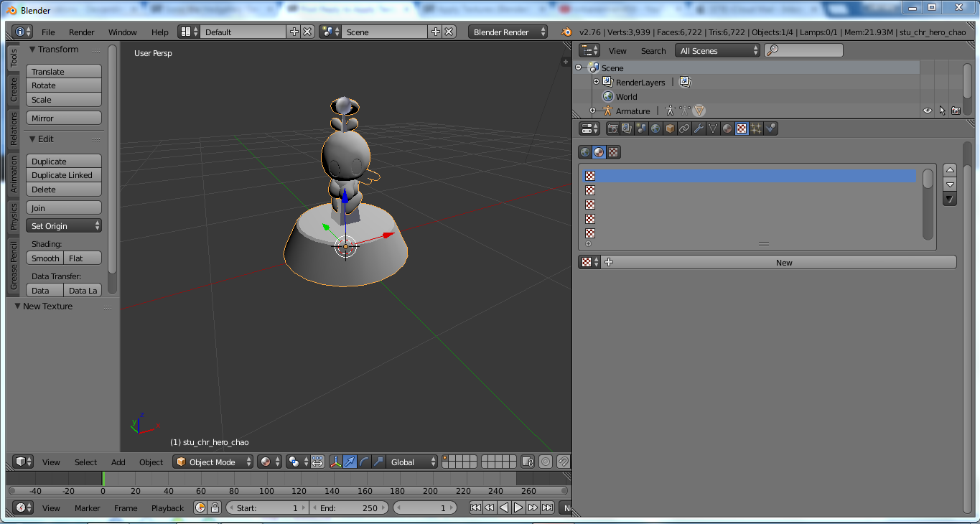Screen dimensions: 980x524
Task: Click the snap magnet icon
Action: (564, 462)
